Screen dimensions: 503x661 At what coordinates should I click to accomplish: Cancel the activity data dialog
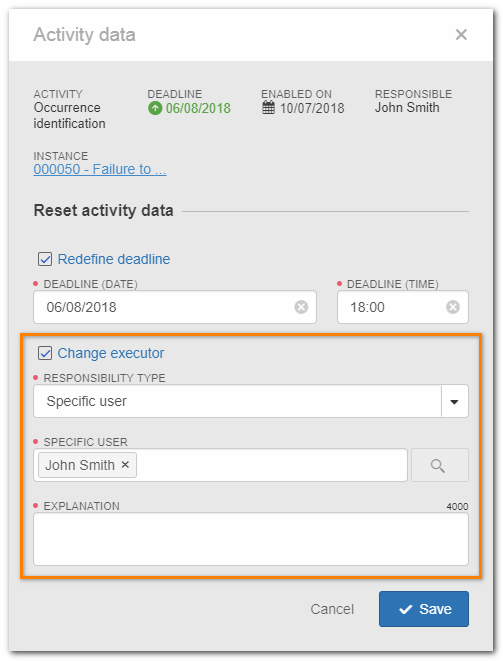(332, 609)
